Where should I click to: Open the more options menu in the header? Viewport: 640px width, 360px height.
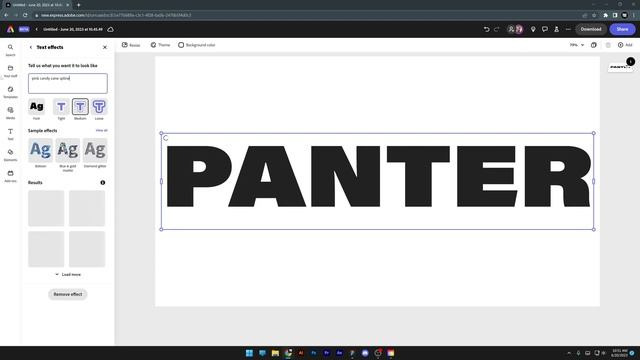[568, 29]
